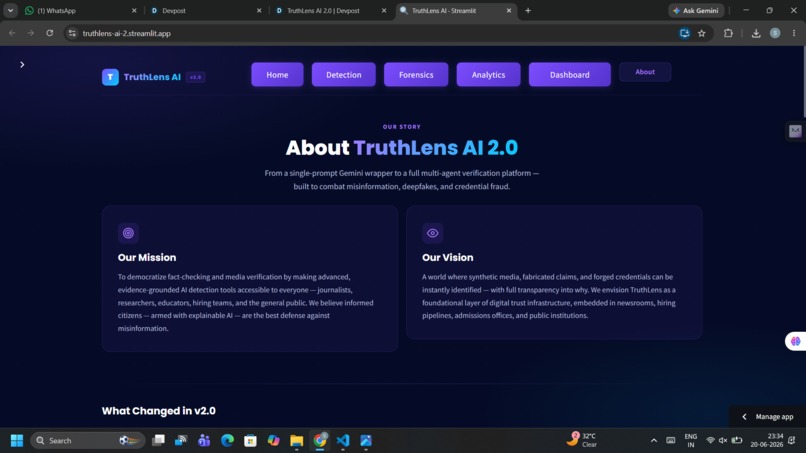The width and height of the screenshot is (806, 453).
Task: Open the tab search dropdown
Action: coord(10,10)
